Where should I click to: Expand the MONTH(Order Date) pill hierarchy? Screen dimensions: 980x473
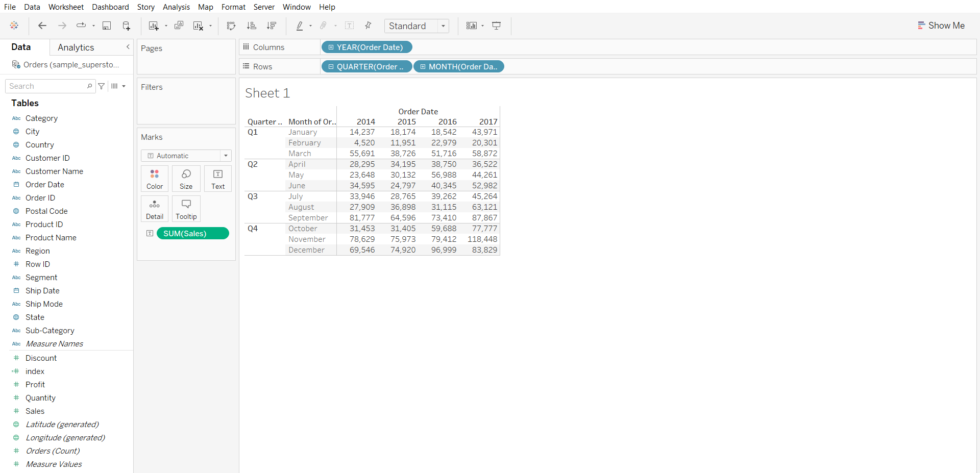pyautogui.click(x=423, y=67)
